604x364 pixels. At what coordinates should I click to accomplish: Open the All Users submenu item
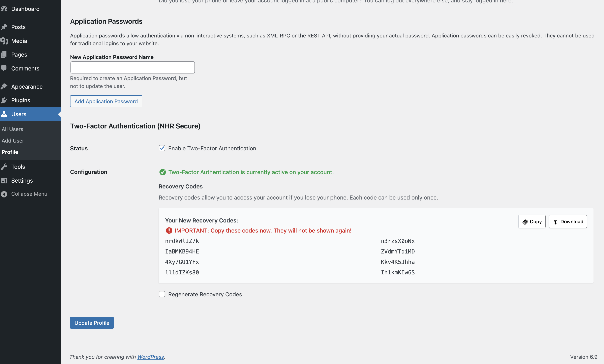click(12, 129)
